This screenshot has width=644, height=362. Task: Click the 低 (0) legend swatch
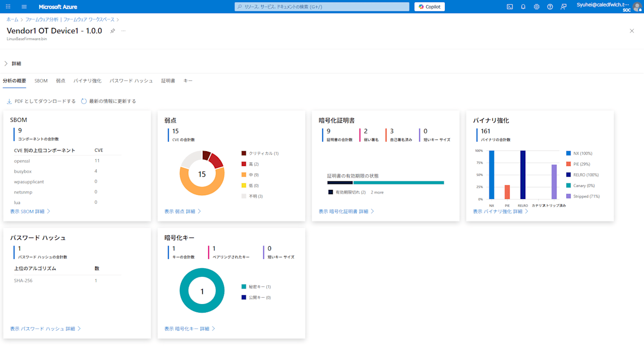click(x=244, y=186)
